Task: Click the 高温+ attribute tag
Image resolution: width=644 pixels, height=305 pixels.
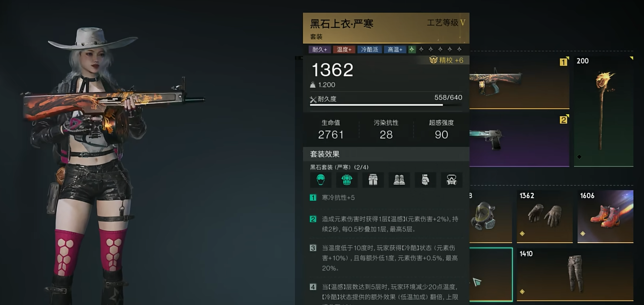Action: point(394,50)
